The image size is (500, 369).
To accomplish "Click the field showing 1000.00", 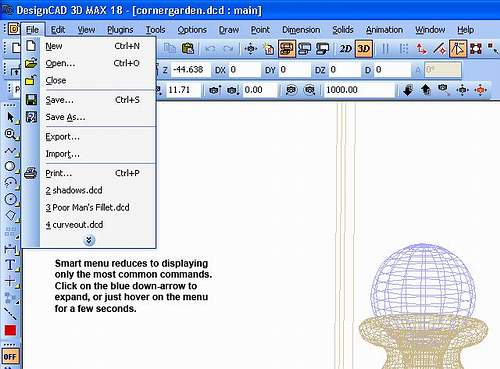I will 359,90.
